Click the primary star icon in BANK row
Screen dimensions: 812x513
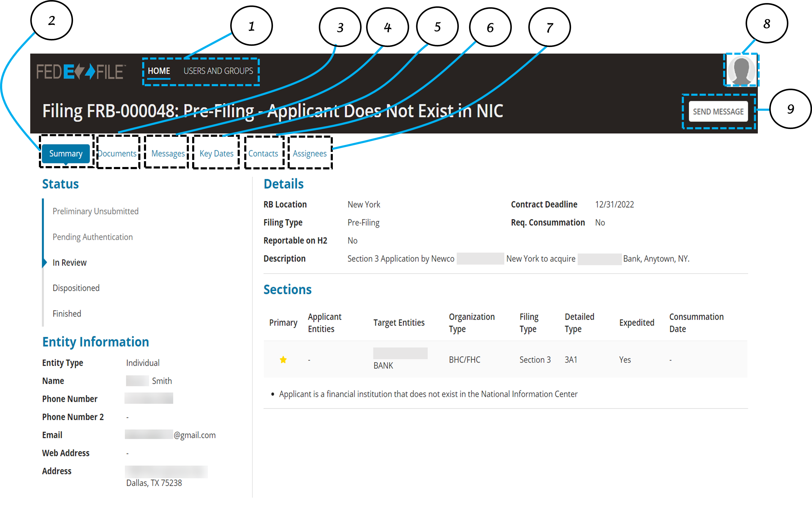(283, 360)
